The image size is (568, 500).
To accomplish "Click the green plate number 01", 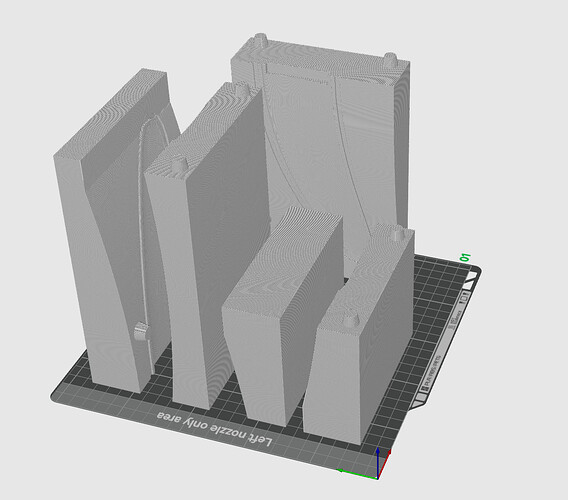I will pyautogui.click(x=465, y=258).
